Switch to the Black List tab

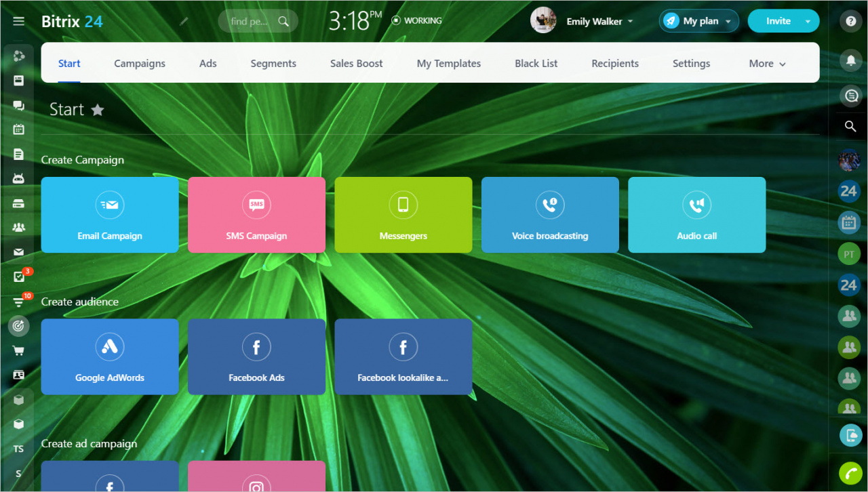pos(536,63)
